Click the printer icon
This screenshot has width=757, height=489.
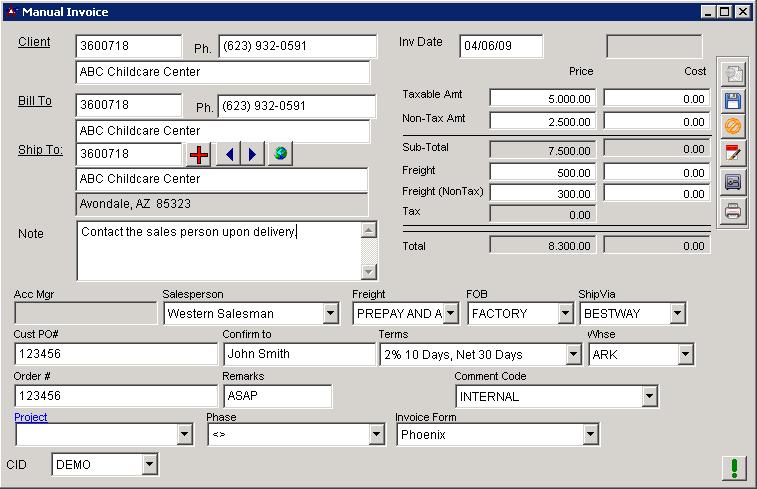coord(733,211)
